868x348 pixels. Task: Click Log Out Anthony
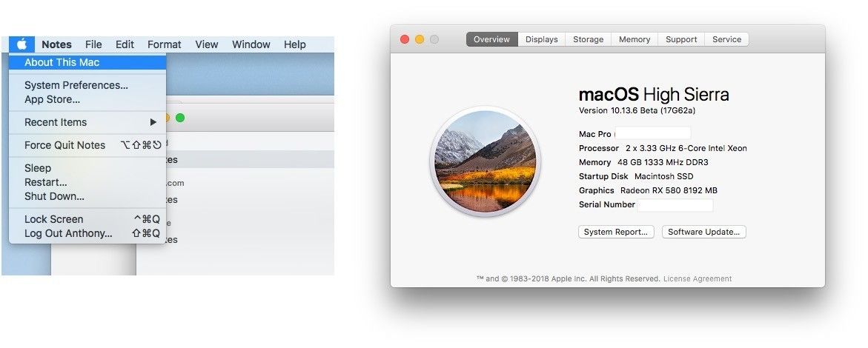[x=68, y=233]
